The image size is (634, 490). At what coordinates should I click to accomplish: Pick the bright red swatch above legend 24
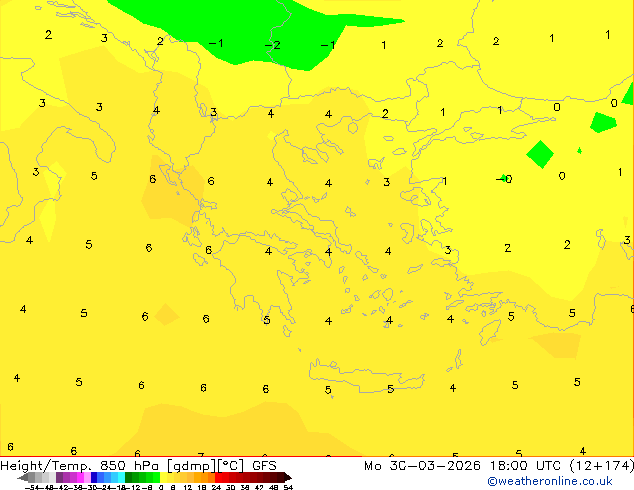point(218,477)
